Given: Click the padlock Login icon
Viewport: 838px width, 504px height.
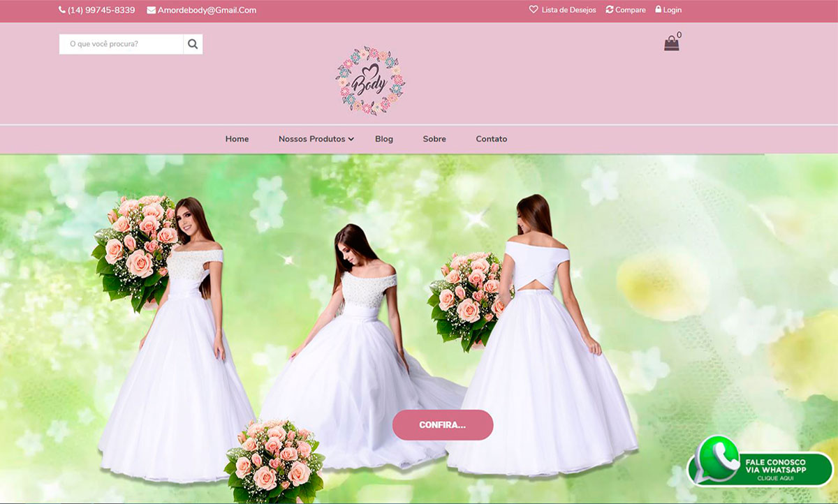Looking at the screenshot, I should [x=658, y=10].
